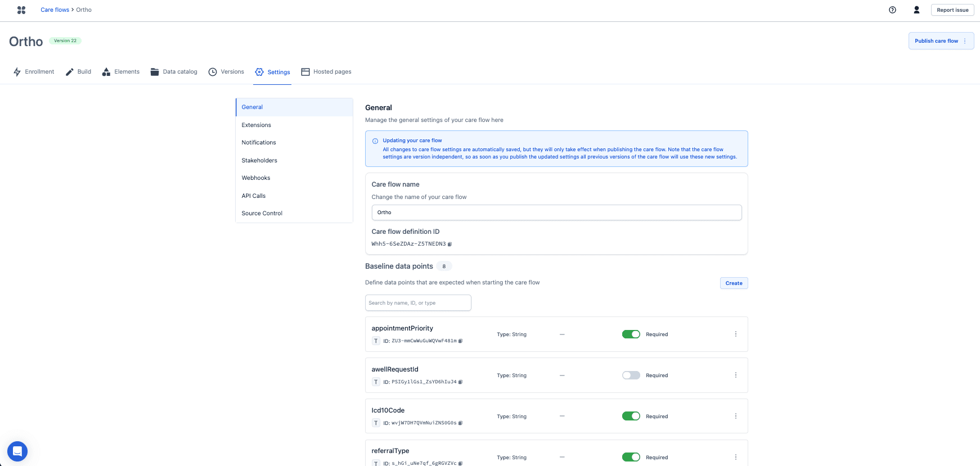Copy the awellRequestId data point ID
This screenshot has width=980, height=466.
[460, 382]
